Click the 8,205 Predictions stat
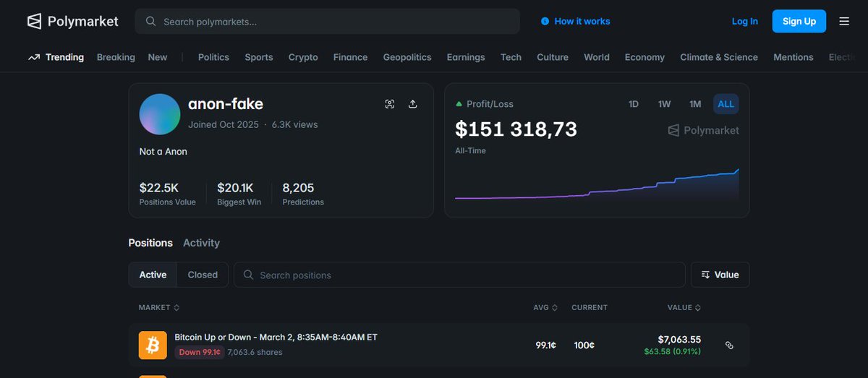Screen dimensions: 868x378 tap(303, 194)
